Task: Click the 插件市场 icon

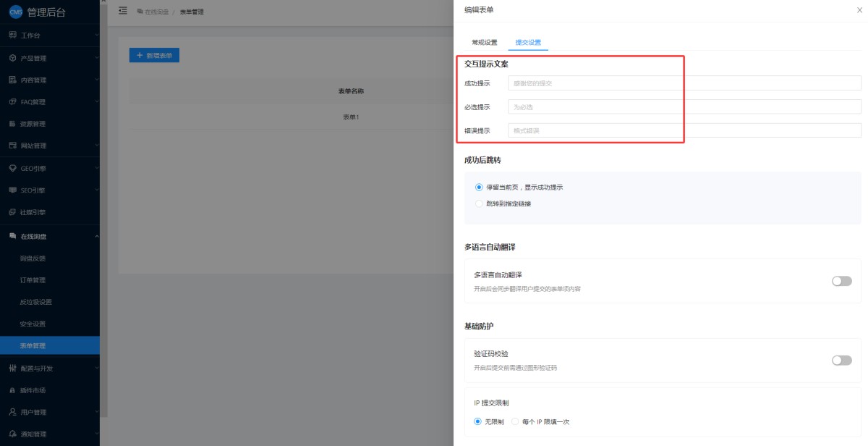Action: tap(12, 390)
